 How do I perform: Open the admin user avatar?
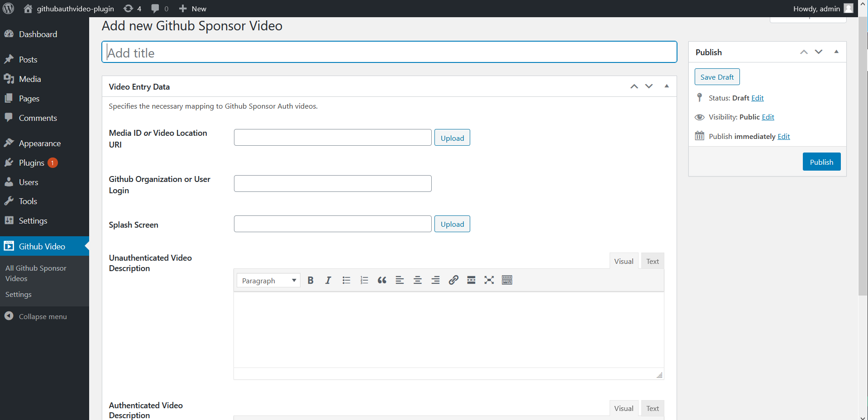[x=849, y=9]
